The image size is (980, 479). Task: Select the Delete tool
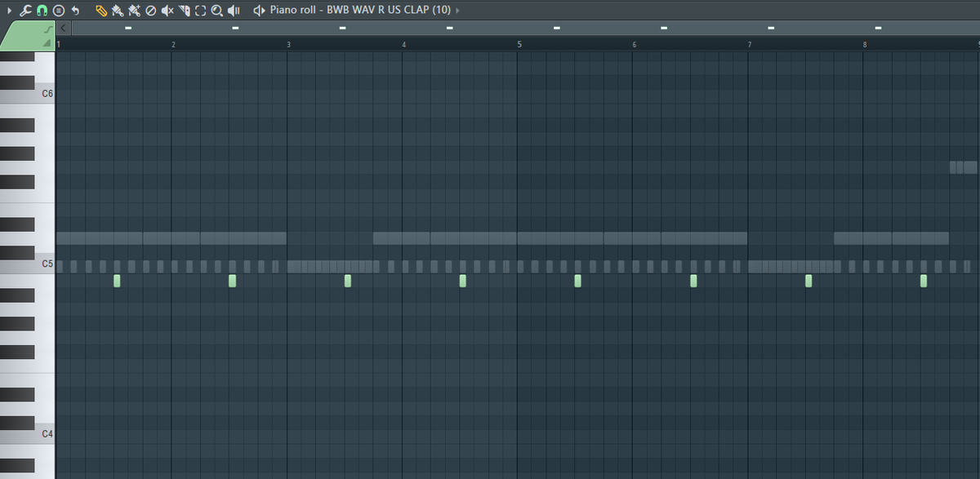coord(150,11)
